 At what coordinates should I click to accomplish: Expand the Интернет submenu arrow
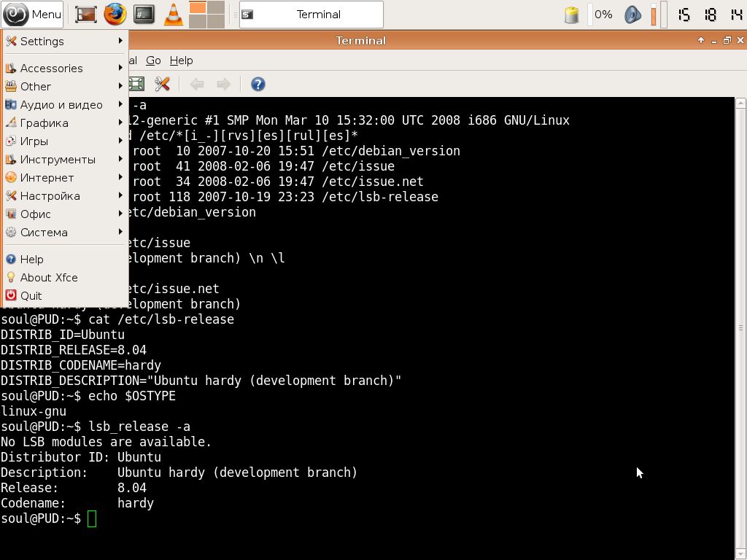(x=120, y=177)
